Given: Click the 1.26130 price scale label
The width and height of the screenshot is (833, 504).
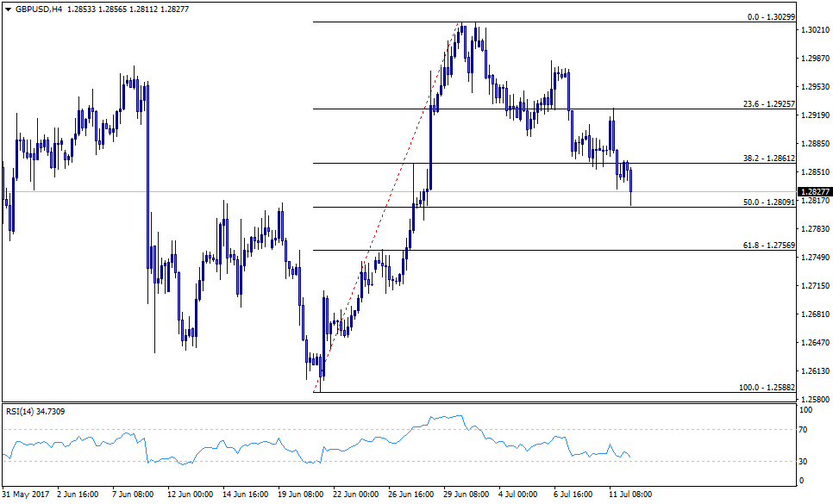Looking at the screenshot, I should (x=814, y=371).
